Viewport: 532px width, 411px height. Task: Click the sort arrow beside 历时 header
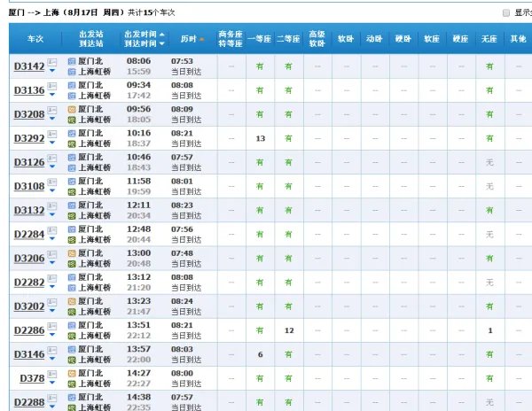coord(202,39)
